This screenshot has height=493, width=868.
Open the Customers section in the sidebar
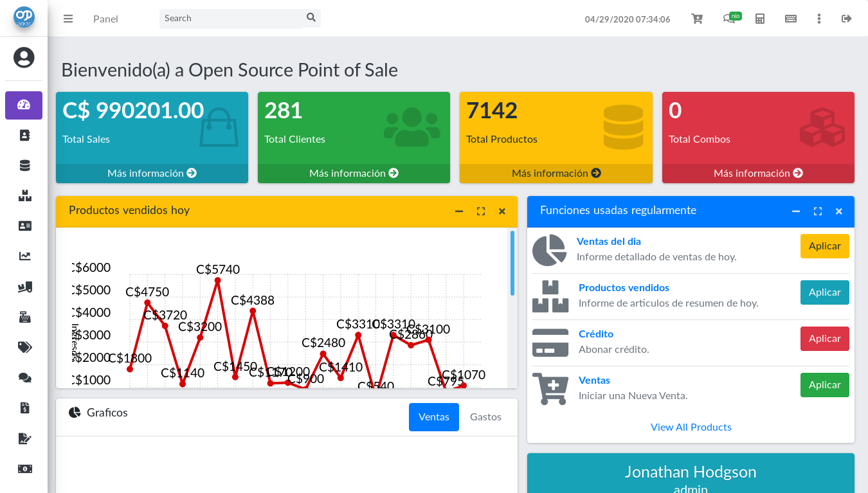[24, 135]
